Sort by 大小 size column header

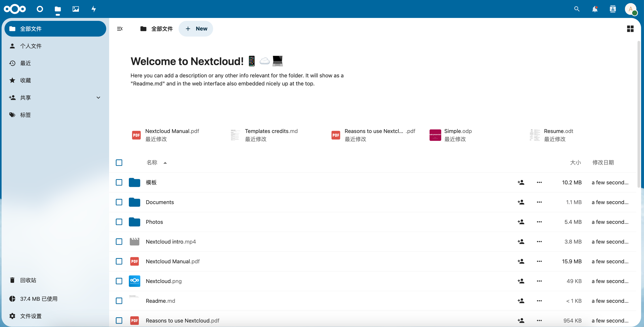[x=575, y=163]
